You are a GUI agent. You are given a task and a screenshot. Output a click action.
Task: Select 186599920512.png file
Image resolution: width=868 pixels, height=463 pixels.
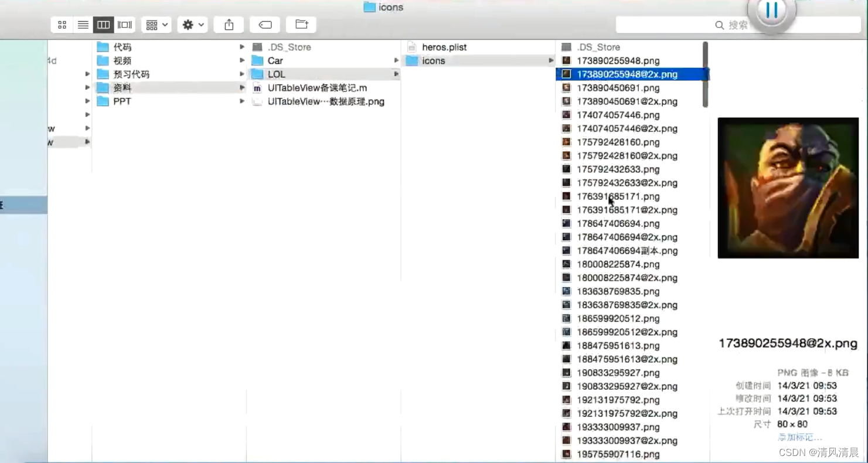point(618,318)
